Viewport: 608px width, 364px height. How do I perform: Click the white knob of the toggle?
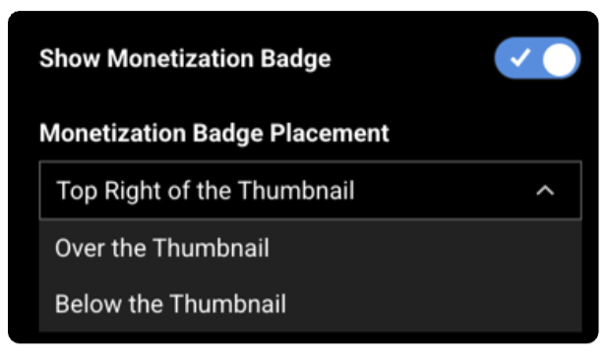(559, 59)
